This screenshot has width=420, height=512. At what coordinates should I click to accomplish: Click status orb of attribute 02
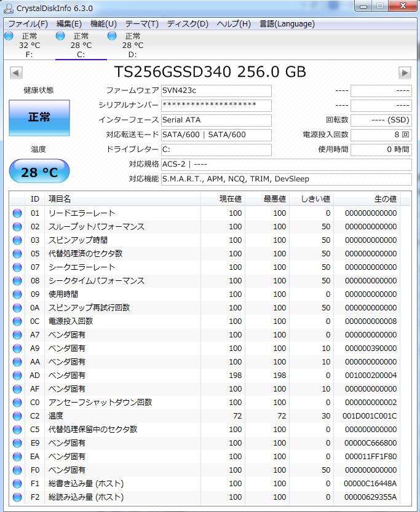pos(17,227)
